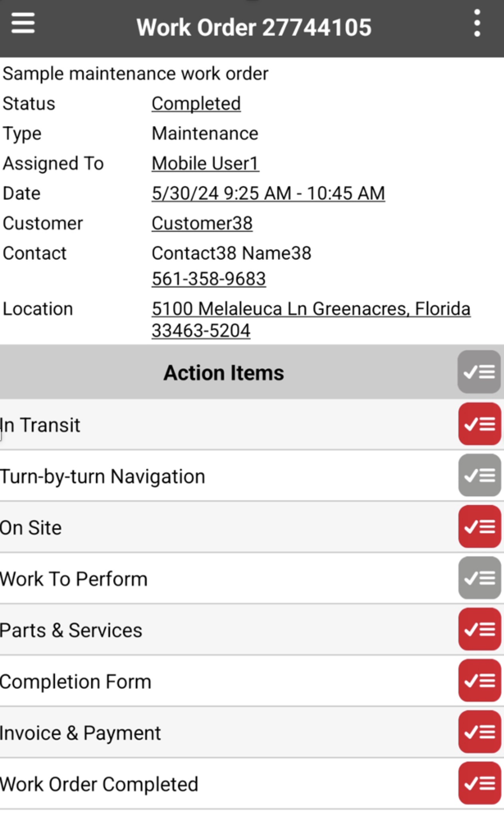Open the three-dot overflow menu
This screenshot has width=504, height=831.
coord(476,23)
